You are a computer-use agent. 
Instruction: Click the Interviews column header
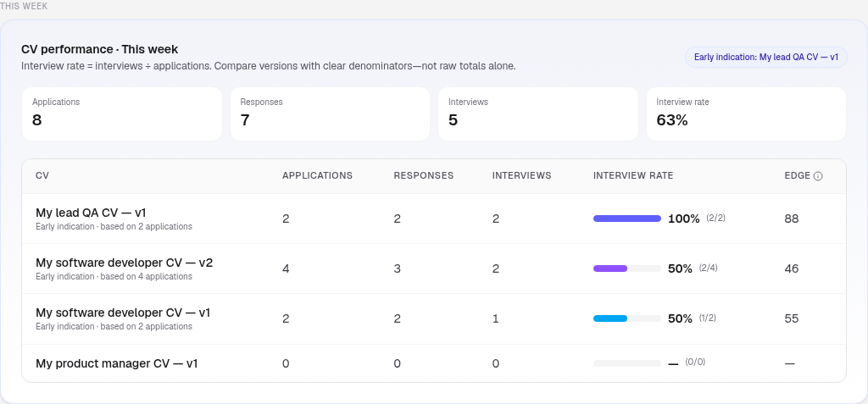tap(521, 175)
